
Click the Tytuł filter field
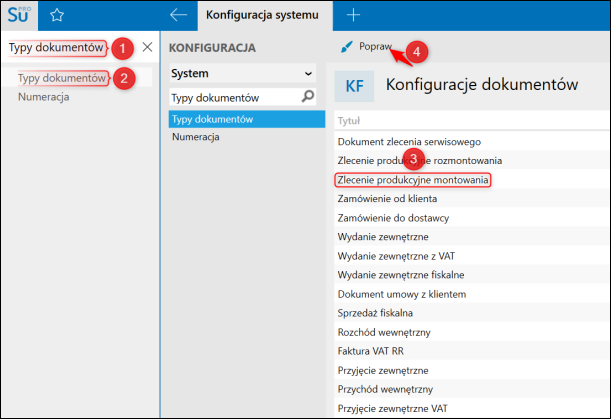pyautogui.click(x=471, y=121)
